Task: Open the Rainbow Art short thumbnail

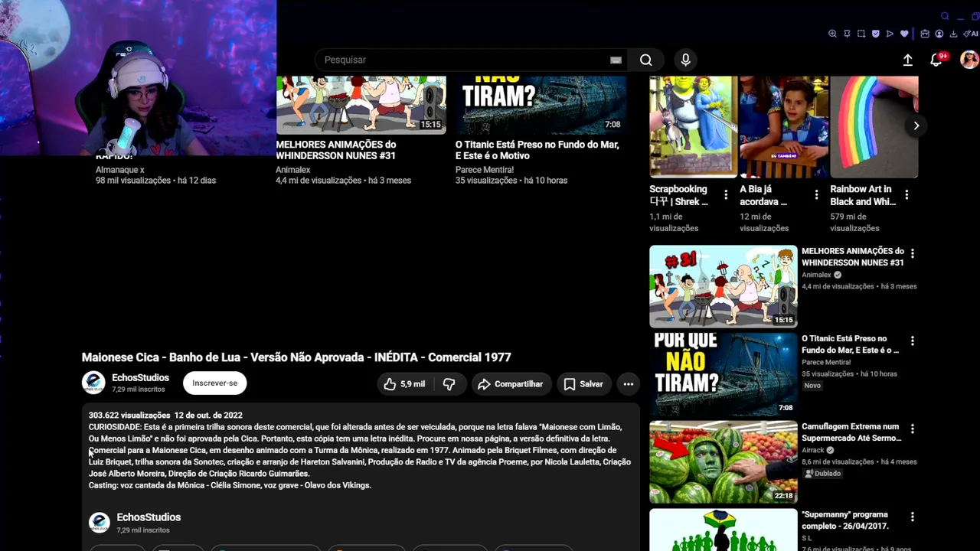Action: (874, 126)
